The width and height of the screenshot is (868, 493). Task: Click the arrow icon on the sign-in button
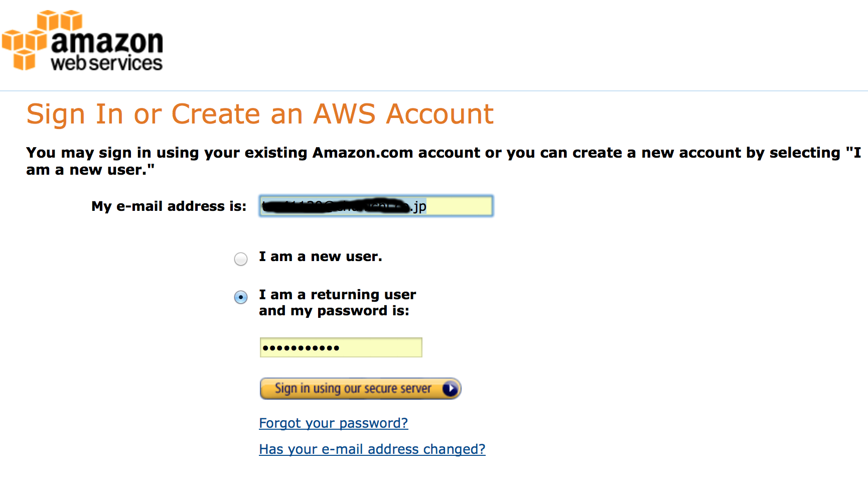pyautogui.click(x=450, y=389)
